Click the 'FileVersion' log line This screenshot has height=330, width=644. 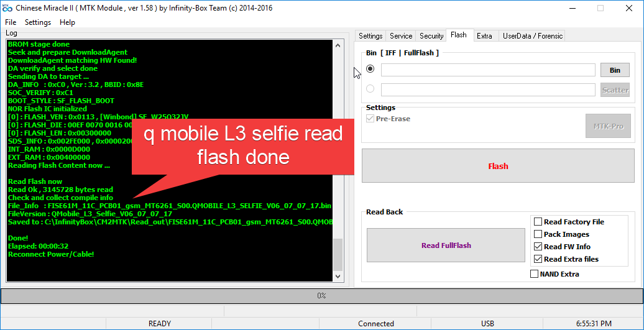point(90,214)
